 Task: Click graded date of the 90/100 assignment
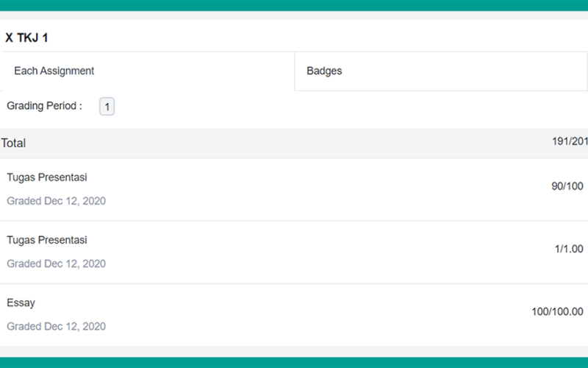tap(57, 201)
